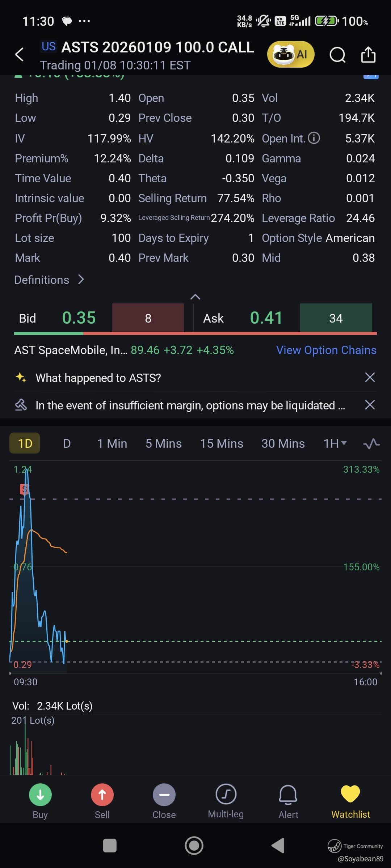Collapse the quote details with up chevron

tap(195, 297)
